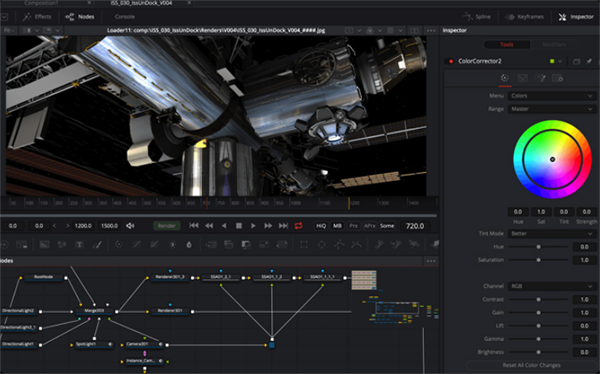Add a Rectangle mask tool

click(304, 245)
